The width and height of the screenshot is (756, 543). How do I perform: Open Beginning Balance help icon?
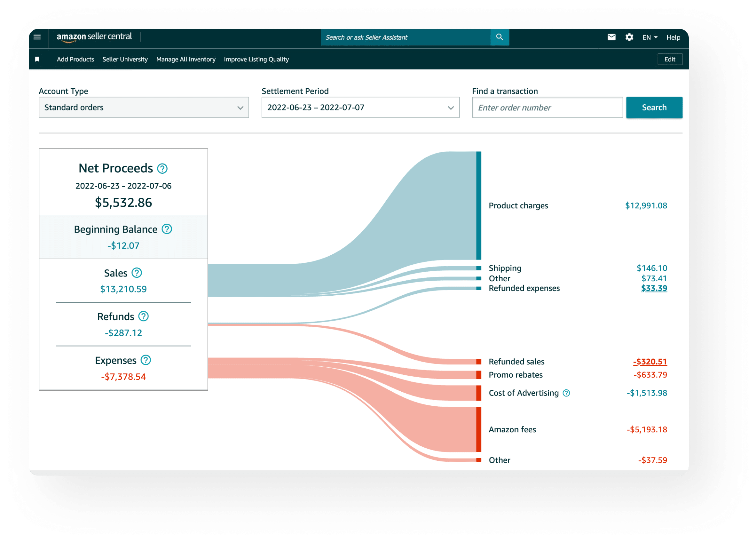coord(167,229)
